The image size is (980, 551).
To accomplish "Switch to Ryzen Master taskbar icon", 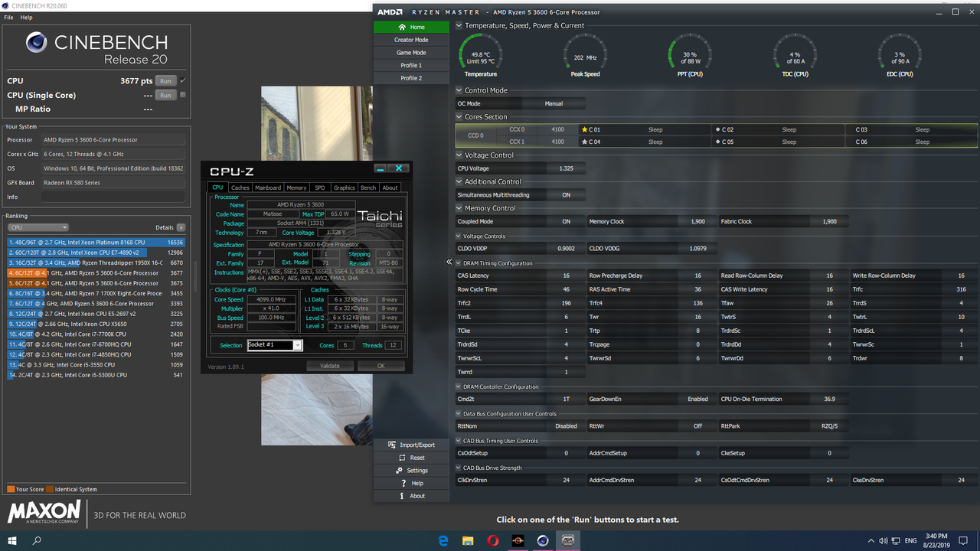I will (x=518, y=540).
